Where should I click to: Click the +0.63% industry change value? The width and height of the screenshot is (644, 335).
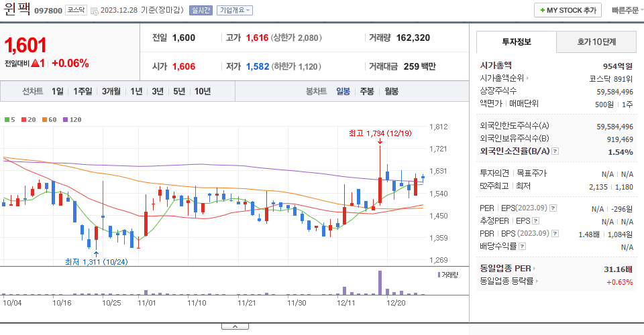tap(619, 282)
